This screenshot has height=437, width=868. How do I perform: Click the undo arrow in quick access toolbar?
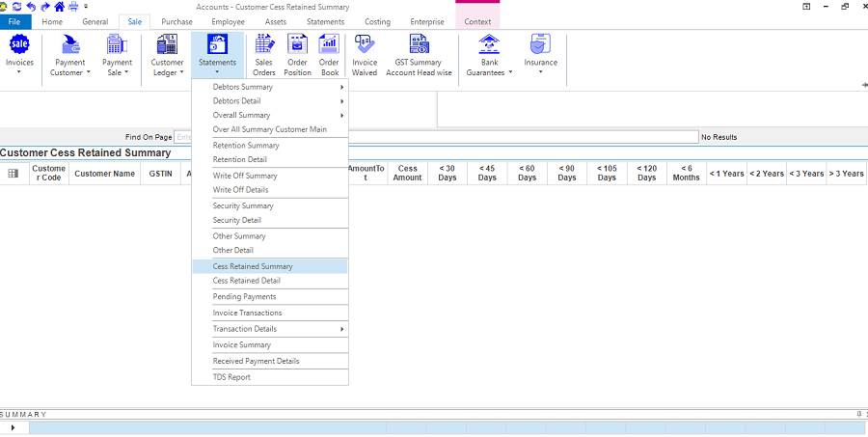coord(31,6)
